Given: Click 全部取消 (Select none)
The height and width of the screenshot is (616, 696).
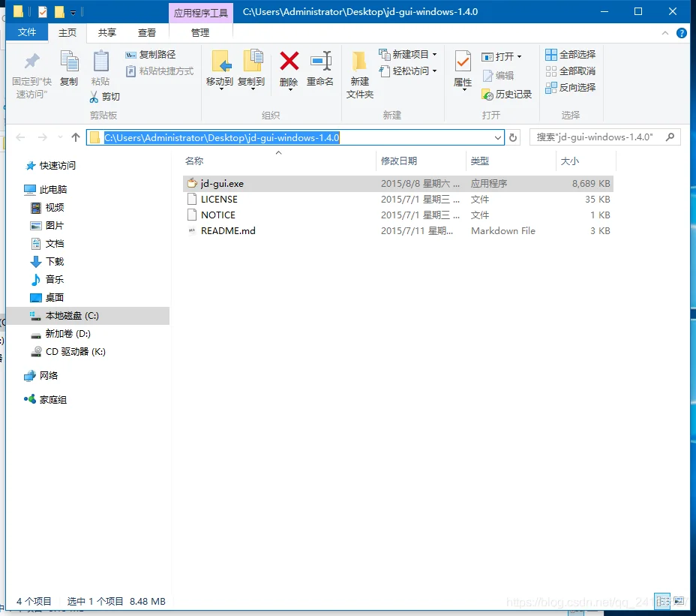Looking at the screenshot, I should pyautogui.click(x=571, y=71).
